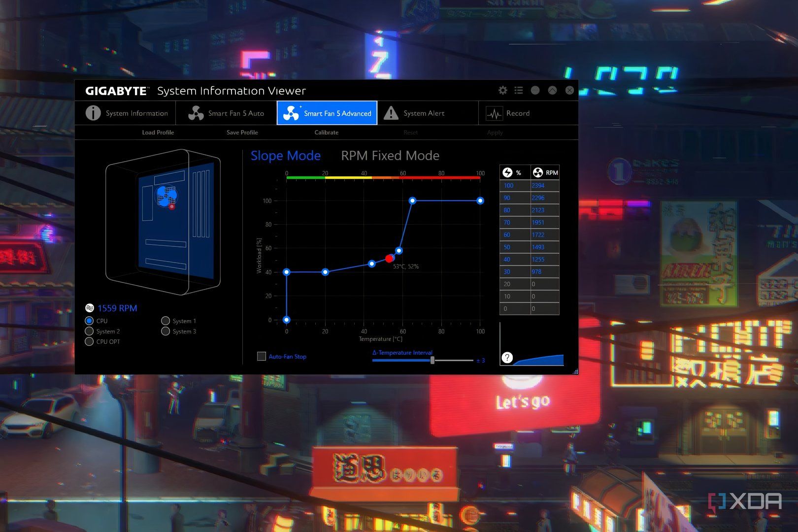Screen dimensions: 798x532
Task: Click Load Profile
Action: (x=158, y=133)
